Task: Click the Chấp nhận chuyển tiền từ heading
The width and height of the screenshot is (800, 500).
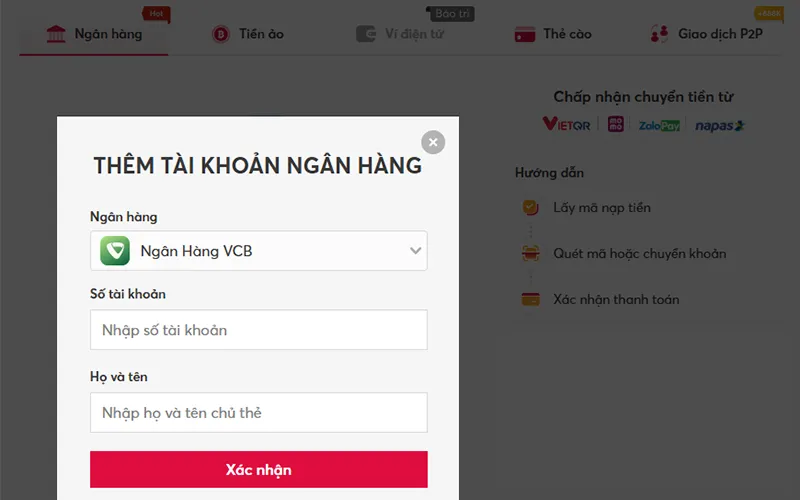Action: (x=643, y=97)
